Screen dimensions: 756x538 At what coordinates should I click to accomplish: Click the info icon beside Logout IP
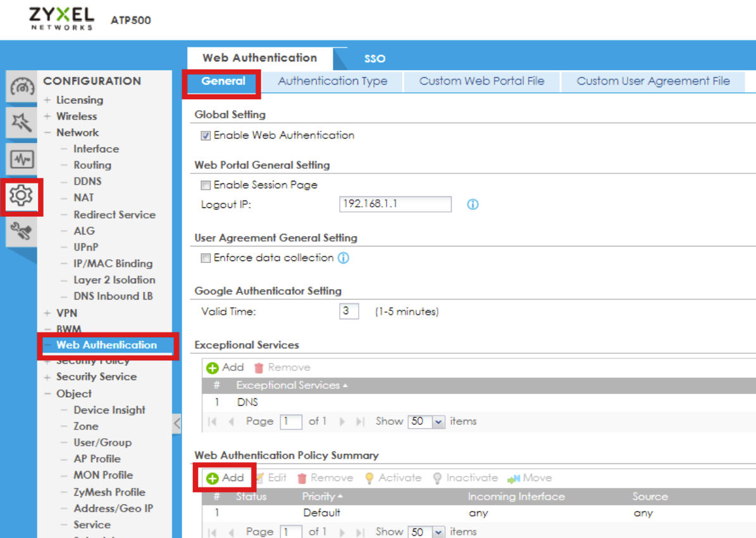pos(472,204)
